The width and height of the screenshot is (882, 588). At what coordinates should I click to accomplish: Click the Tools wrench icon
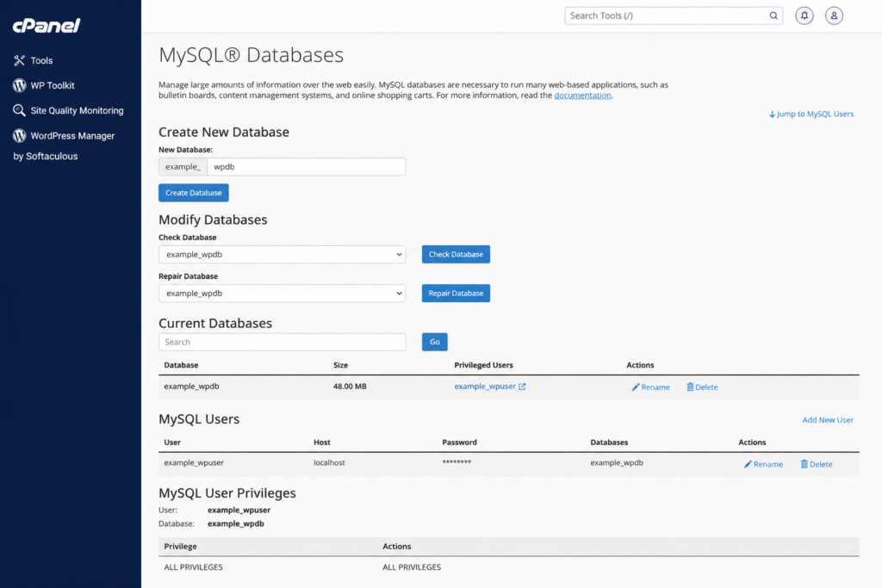pyautogui.click(x=19, y=60)
